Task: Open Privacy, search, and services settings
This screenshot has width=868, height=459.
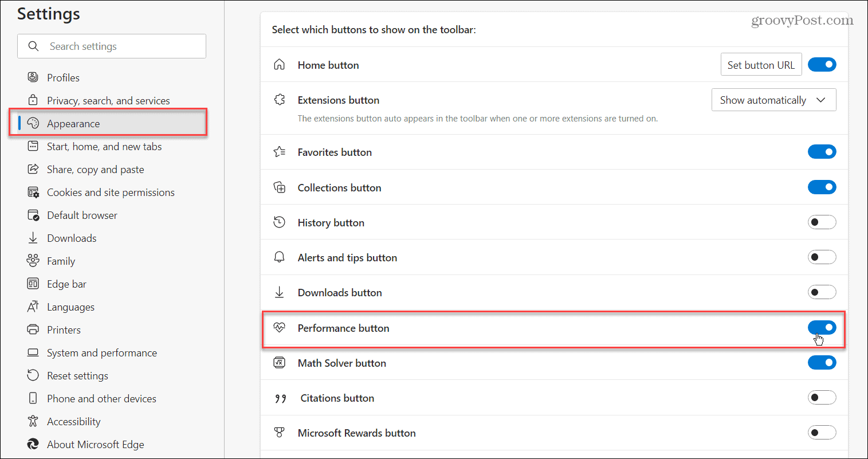Action: [x=108, y=100]
